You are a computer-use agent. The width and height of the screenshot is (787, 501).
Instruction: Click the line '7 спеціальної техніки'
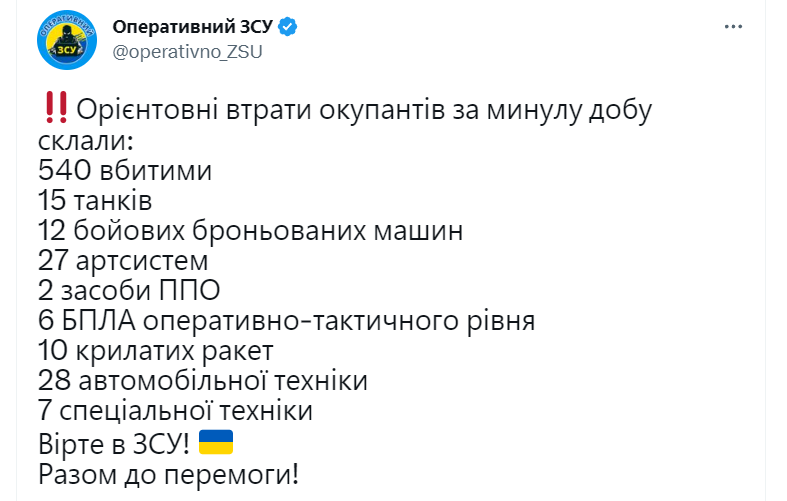pos(175,411)
